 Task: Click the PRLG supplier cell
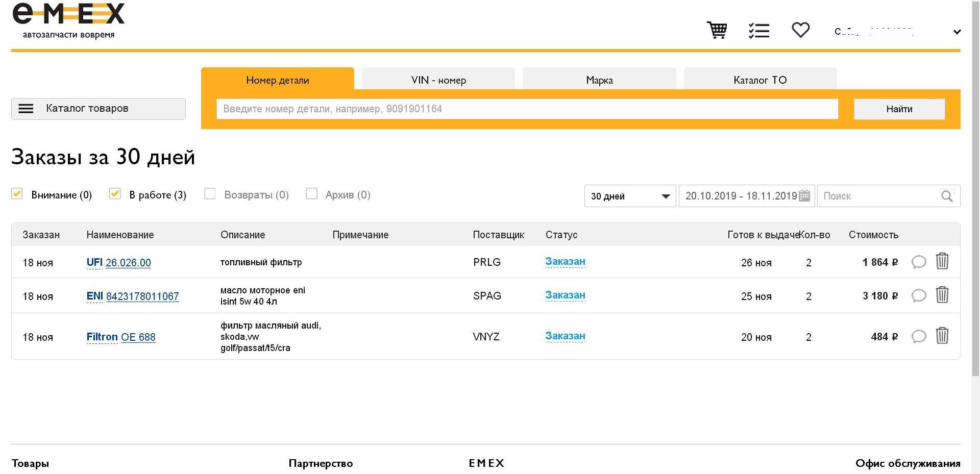pos(486,262)
